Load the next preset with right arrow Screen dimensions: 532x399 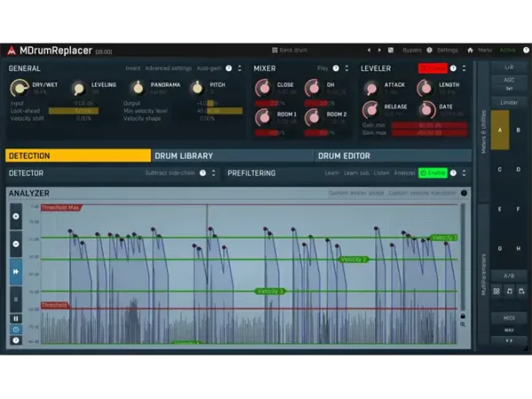[x=379, y=51]
